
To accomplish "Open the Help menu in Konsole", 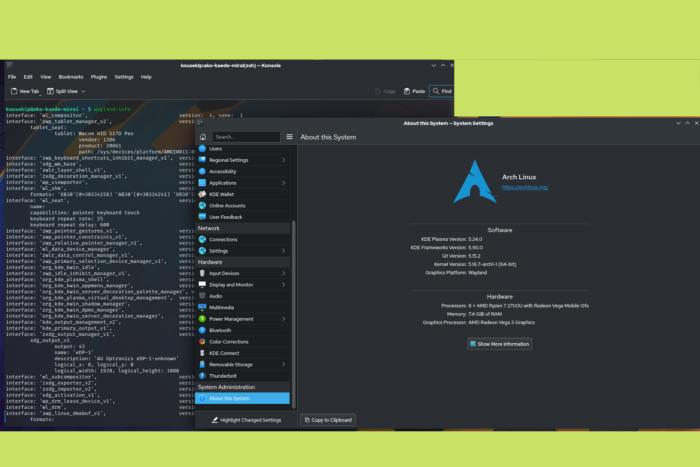I will point(146,77).
